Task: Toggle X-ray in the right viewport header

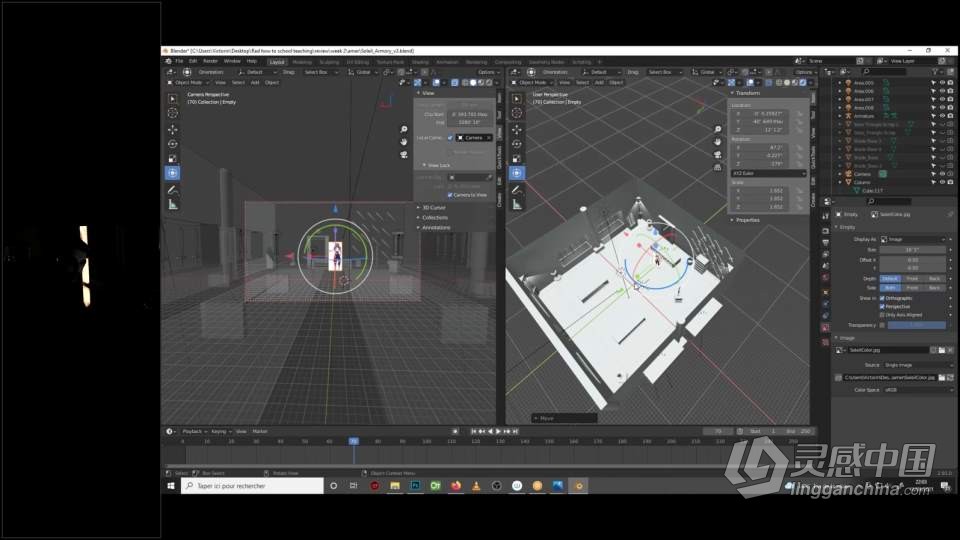Action: coord(769,82)
